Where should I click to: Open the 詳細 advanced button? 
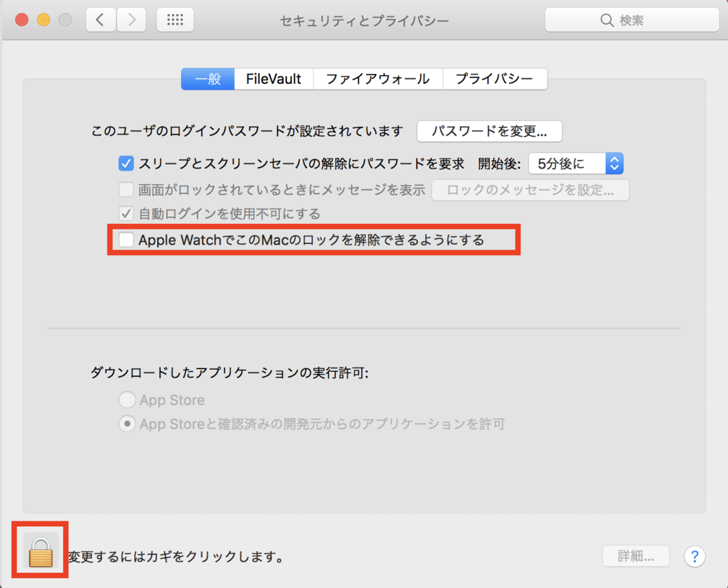tap(636, 556)
